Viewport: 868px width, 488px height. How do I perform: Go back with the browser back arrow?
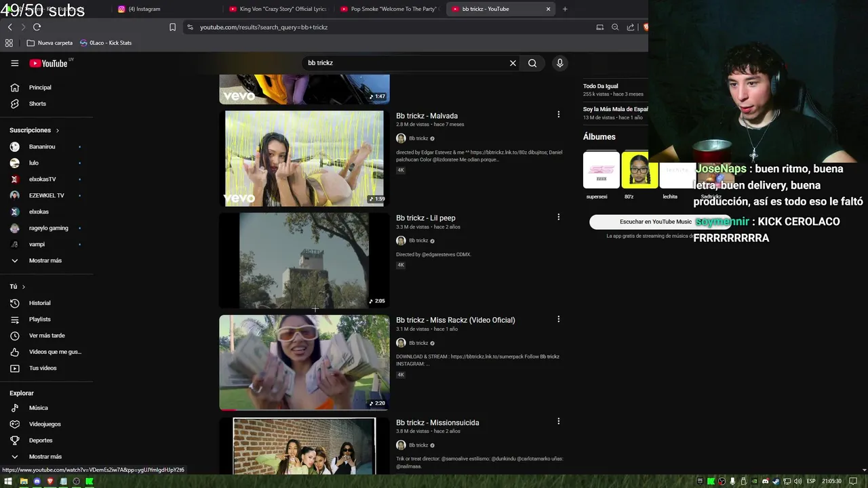click(x=9, y=27)
